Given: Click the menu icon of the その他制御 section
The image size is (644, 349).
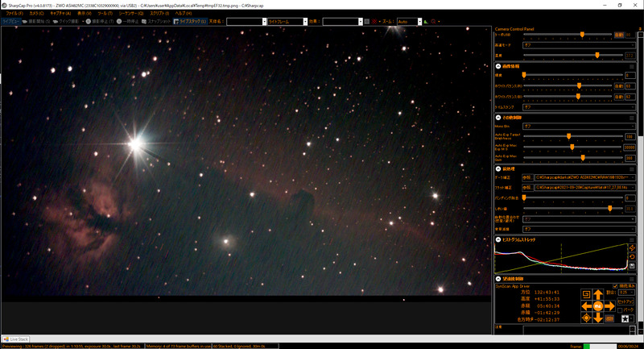Looking at the screenshot, I should pyautogui.click(x=632, y=118).
